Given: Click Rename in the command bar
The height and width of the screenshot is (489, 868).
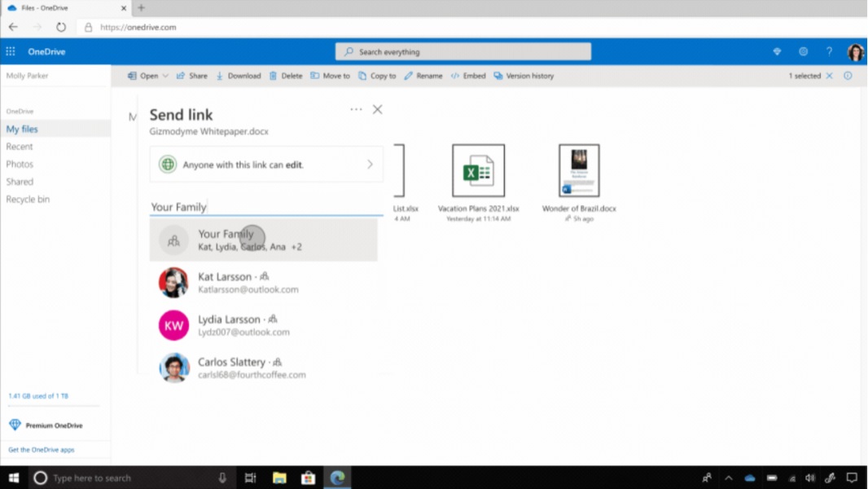Looking at the screenshot, I should [x=423, y=76].
